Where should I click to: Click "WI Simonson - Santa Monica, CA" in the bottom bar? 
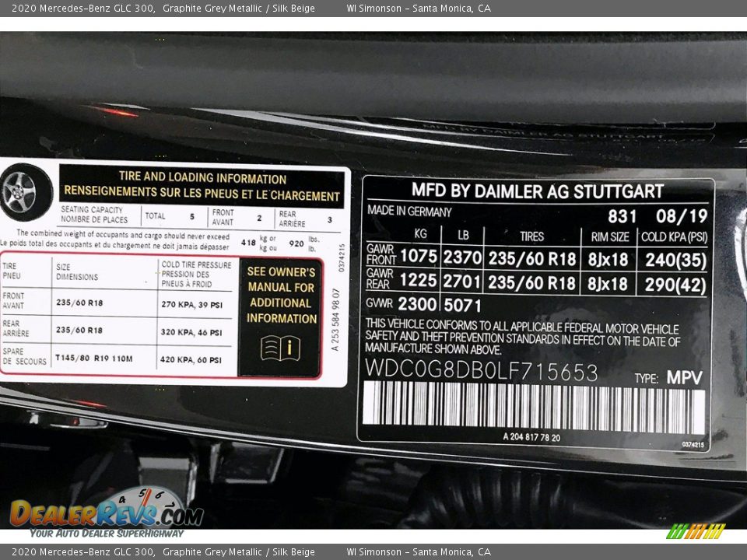[418, 552]
